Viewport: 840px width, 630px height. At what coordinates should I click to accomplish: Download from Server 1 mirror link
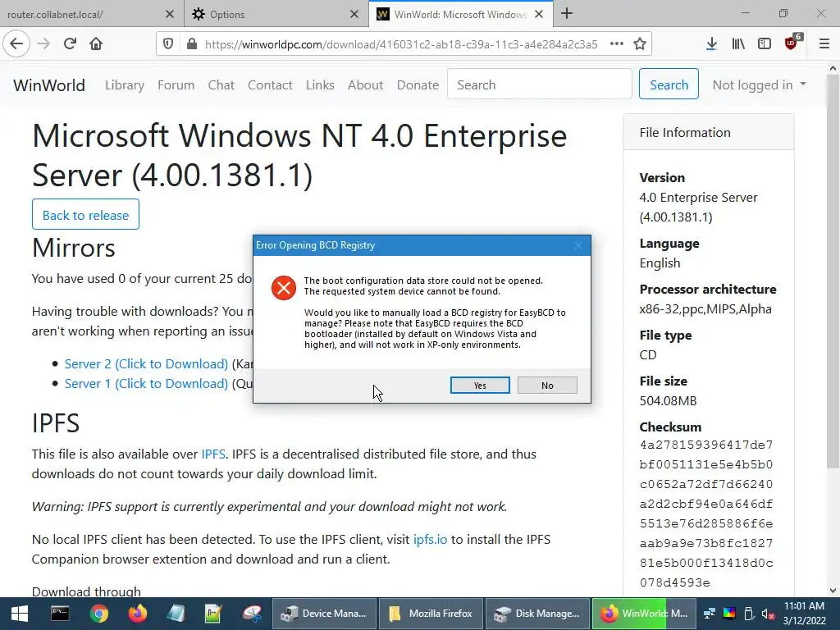pos(146,384)
